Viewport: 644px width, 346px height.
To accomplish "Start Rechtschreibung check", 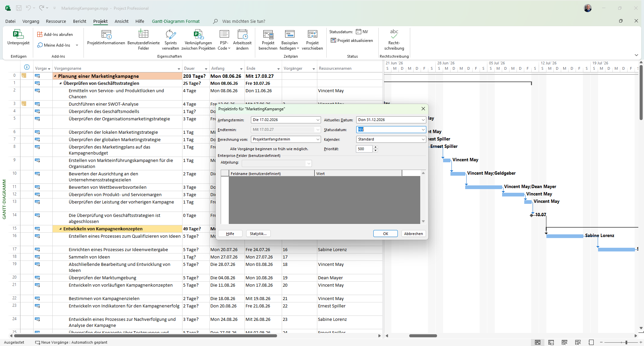I will pyautogui.click(x=394, y=40).
